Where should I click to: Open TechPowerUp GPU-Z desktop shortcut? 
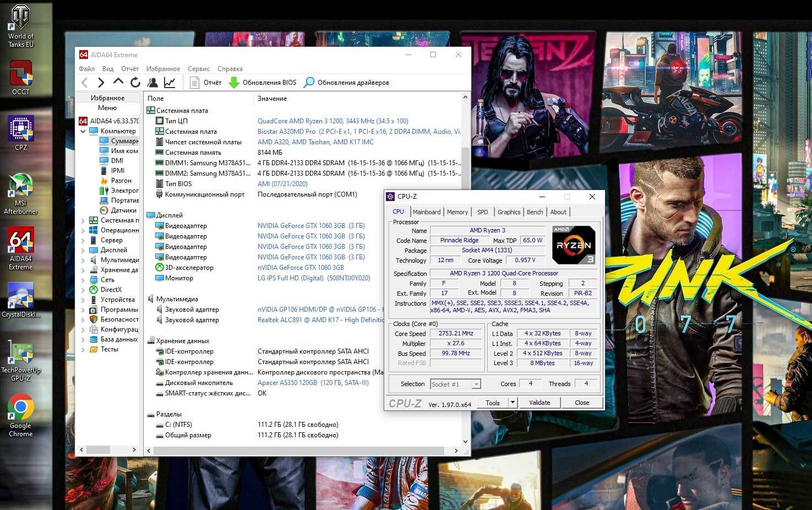(x=21, y=361)
